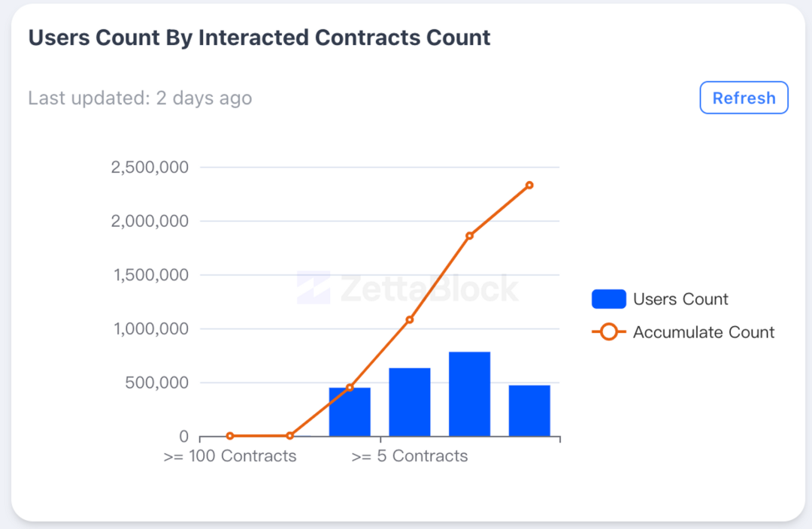Click the ZettaBlock watermark logo
The image size is (812, 529).
click(407, 288)
